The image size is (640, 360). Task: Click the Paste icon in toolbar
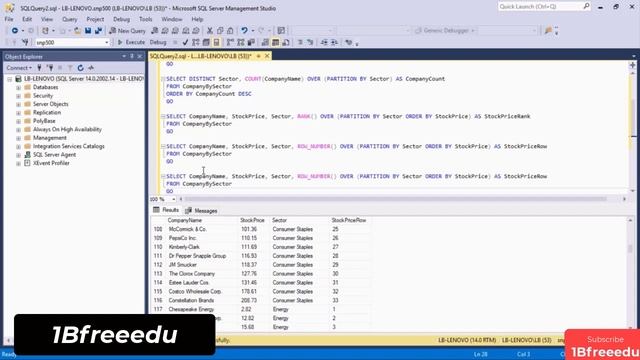(230, 31)
